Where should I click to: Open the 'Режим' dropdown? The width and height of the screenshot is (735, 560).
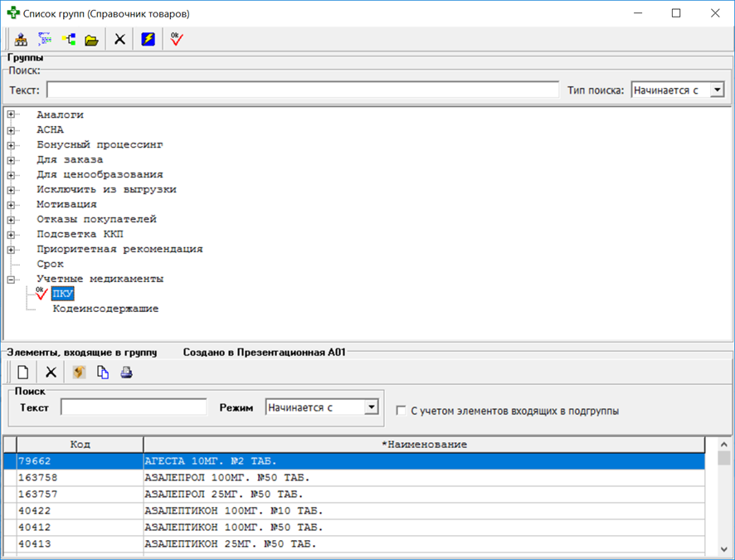(x=372, y=407)
